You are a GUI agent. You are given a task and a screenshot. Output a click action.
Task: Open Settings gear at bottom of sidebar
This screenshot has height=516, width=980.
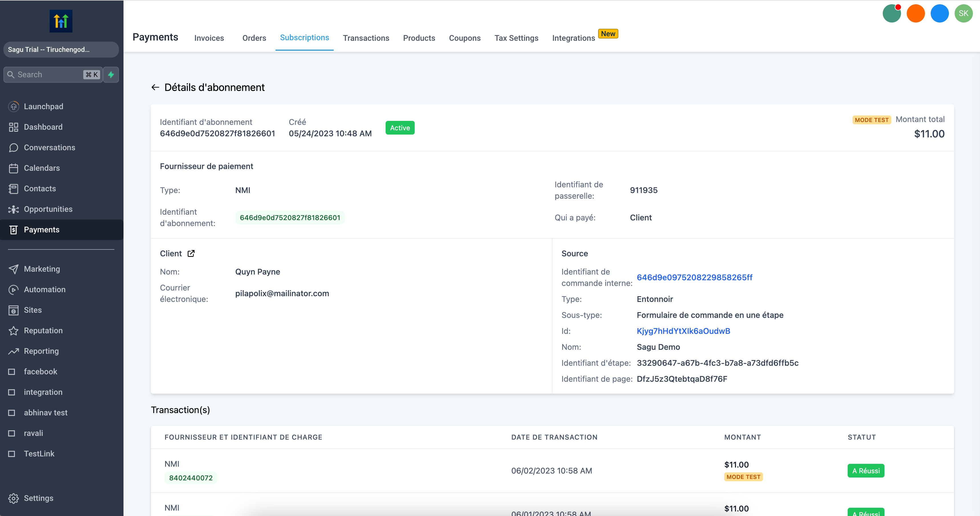(x=38, y=498)
